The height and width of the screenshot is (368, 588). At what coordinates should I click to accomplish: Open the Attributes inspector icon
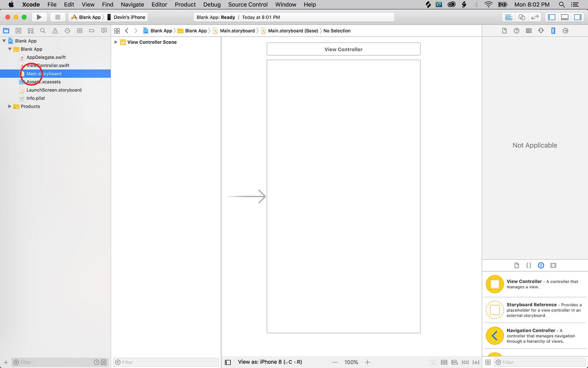pyautogui.click(x=541, y=31)
